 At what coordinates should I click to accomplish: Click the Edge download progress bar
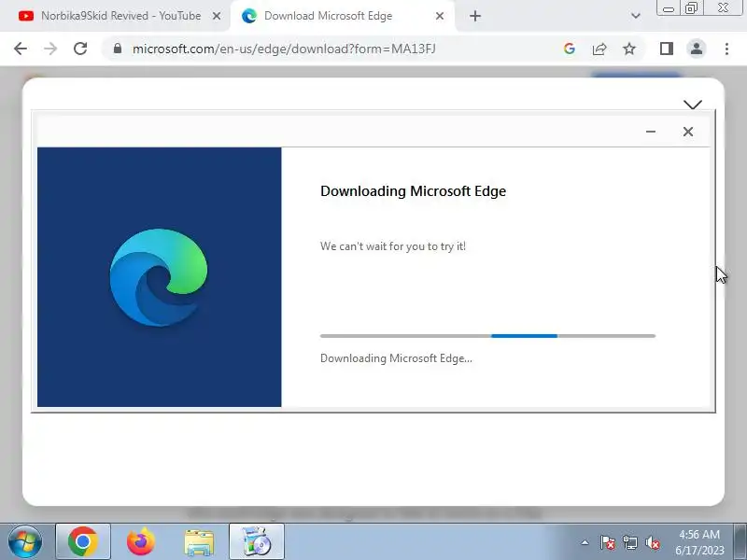coord(487,336)
